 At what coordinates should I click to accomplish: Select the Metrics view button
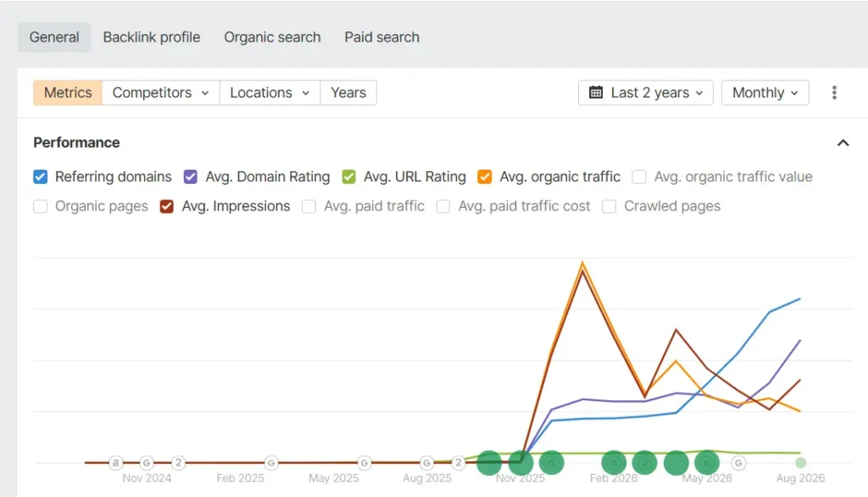[68, 92]
